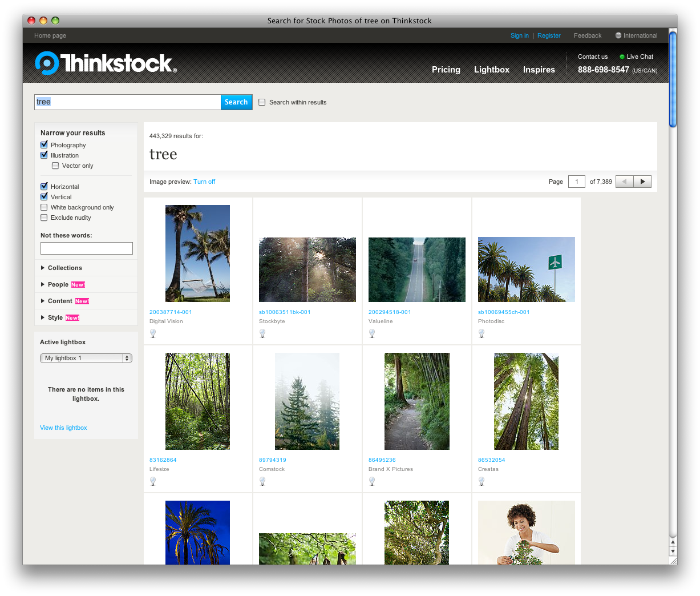Click lightbulb icon under Brand X Pictures image
The width and height of the screenshot is (700, 596).
(372, 481)
